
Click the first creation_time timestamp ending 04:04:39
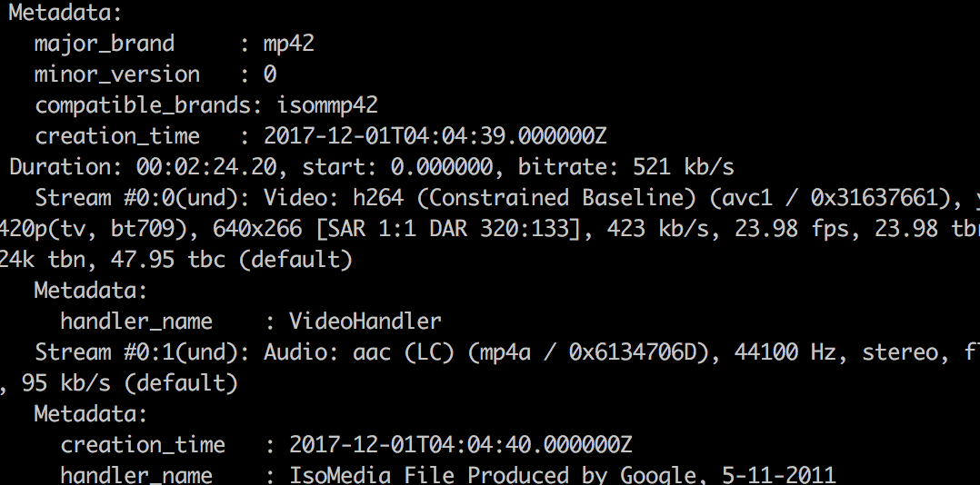pyautogui.click(x=435, y=136)
